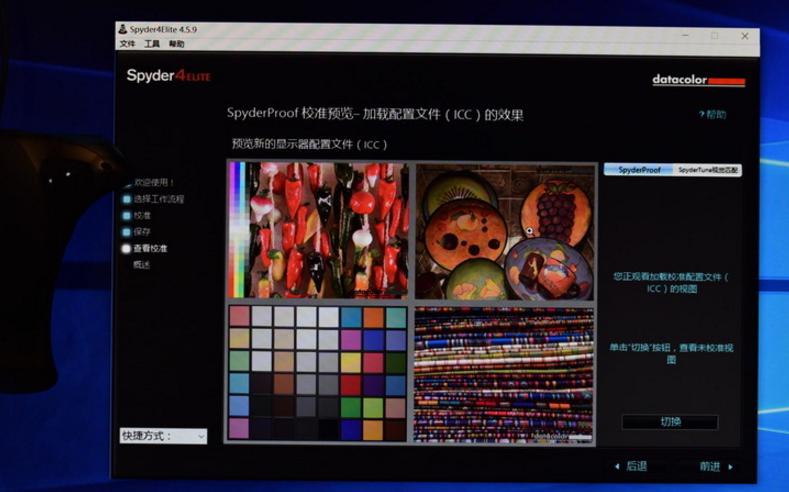Go back with the 后退 button
This screenshot has width=789, height=492.
(632, 466)
